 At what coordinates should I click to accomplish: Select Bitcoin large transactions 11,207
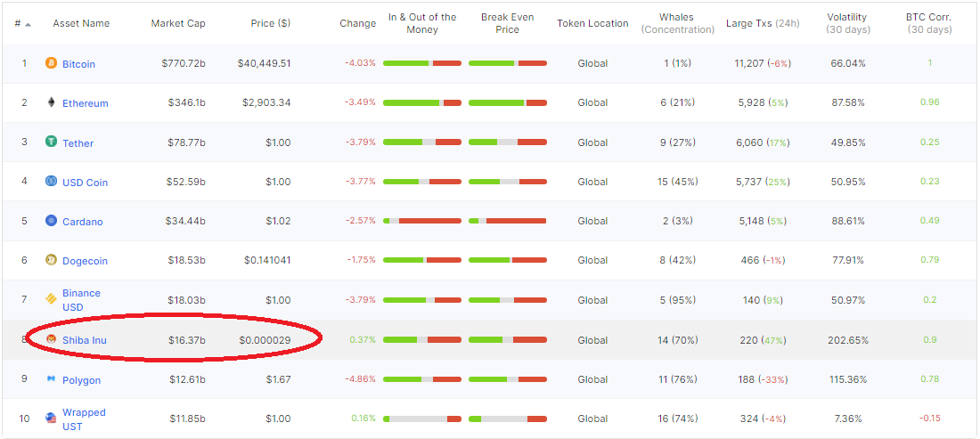coord(750,63)
